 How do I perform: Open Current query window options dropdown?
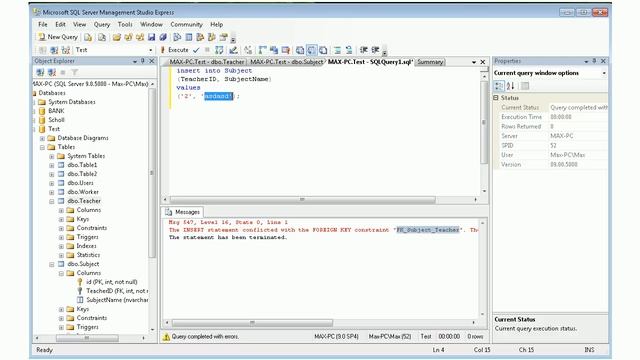point(604,73)
